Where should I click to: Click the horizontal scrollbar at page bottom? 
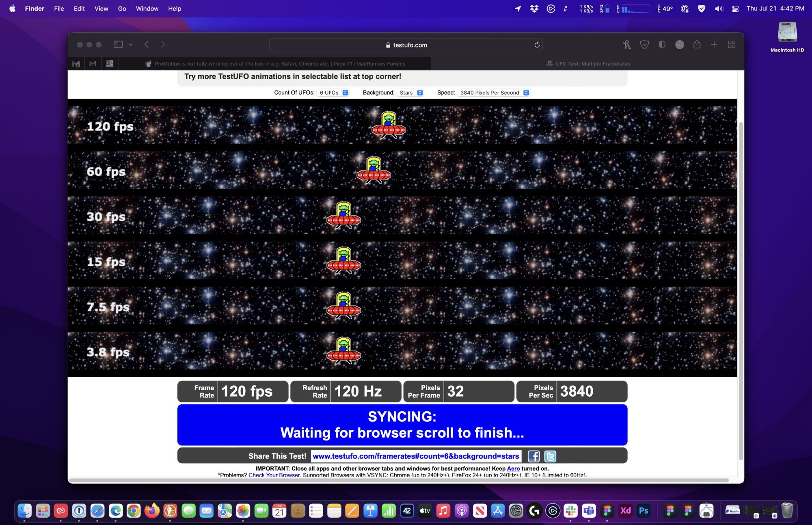pyautogui.click(x=398, y=480)
